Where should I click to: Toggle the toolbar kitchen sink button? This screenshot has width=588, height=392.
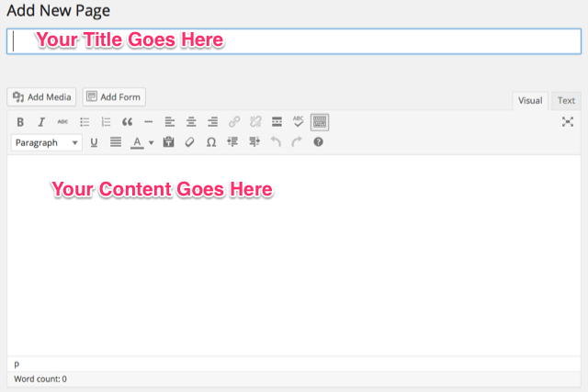pyautogui.click(x=320, y=122)
